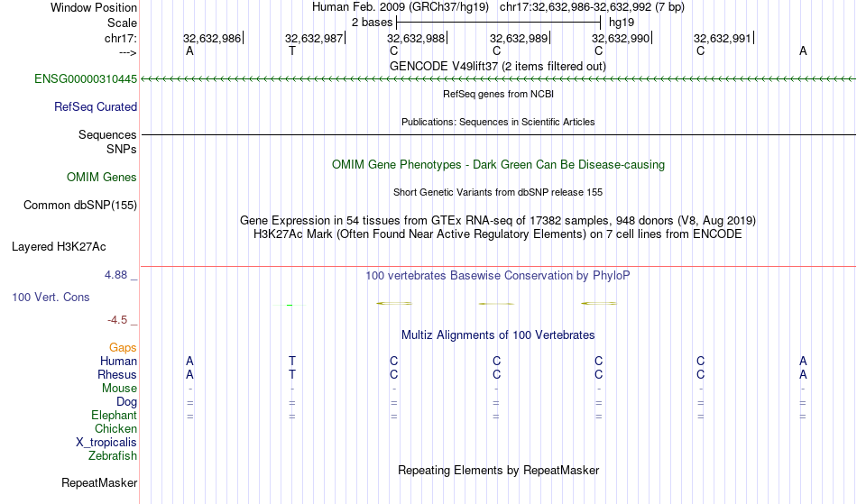
Task: Click the Human Feb. 2009 (GRCh37/hg19) position text
Action: (401, 7)
